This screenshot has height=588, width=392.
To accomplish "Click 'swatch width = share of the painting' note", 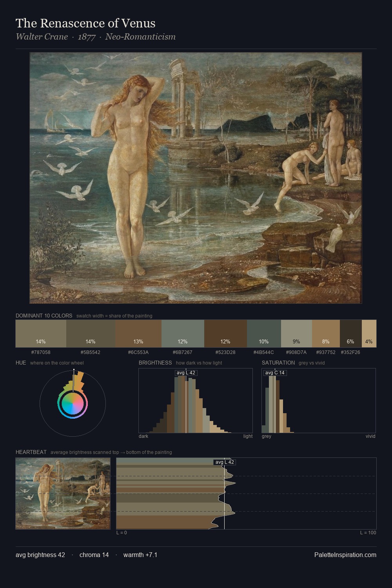I will [114, 316].
